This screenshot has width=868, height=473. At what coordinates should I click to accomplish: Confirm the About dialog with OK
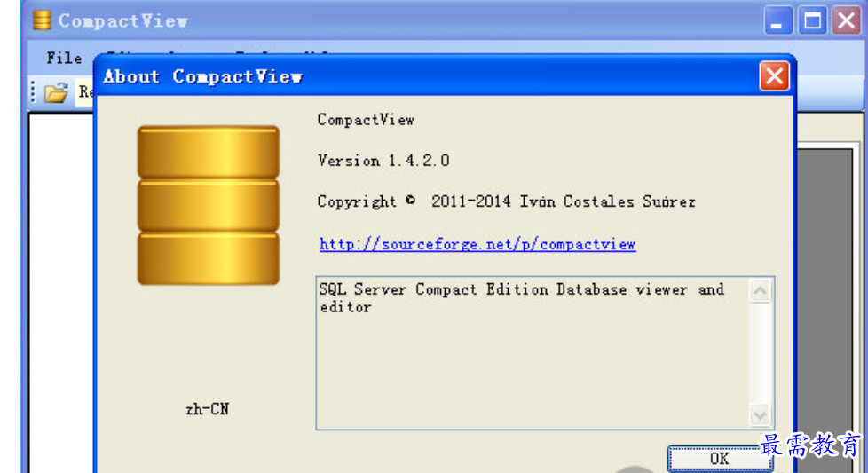[720, 458]
